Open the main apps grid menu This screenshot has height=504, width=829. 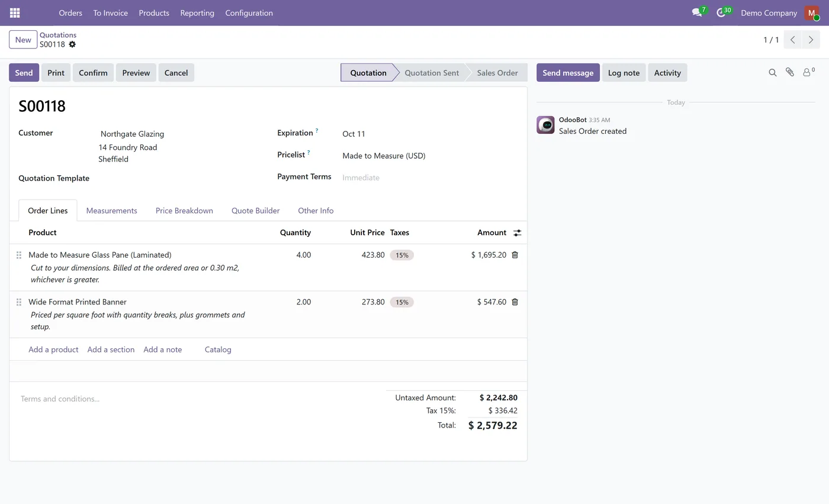click(x=15, y=12)
